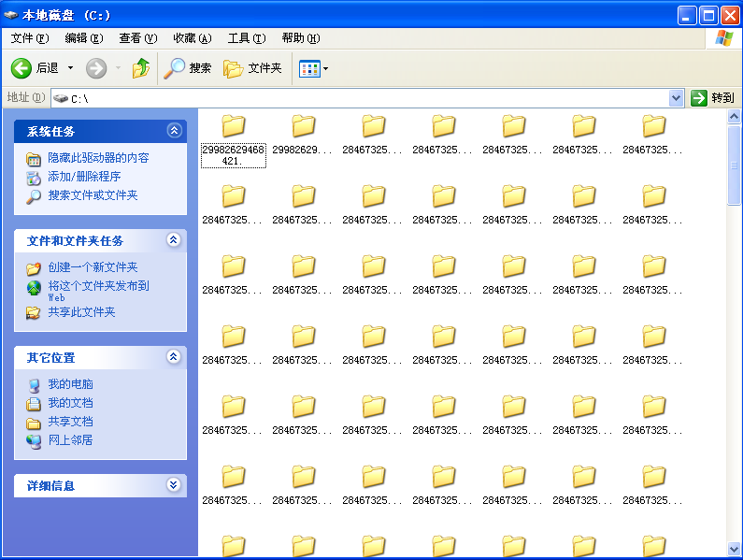The image size is (743, 560).
Task: Click the 我的电脑 computer icon
Action: (34, 386)
